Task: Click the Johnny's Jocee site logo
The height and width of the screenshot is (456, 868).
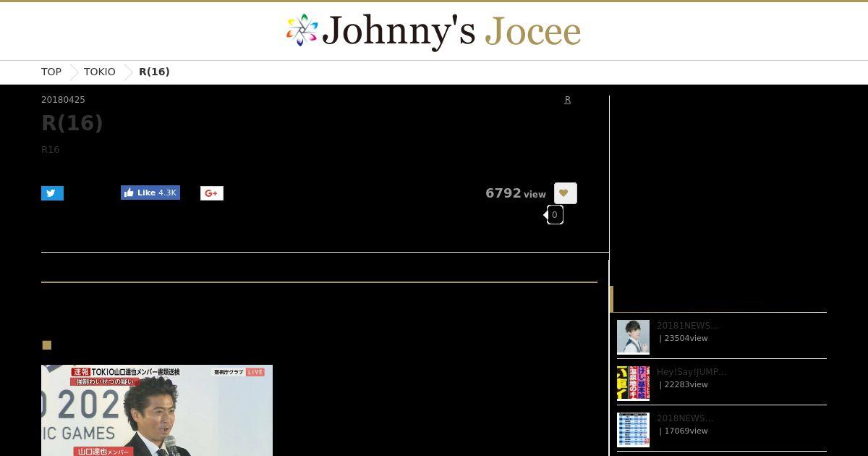Action: [x=434, y=31]
